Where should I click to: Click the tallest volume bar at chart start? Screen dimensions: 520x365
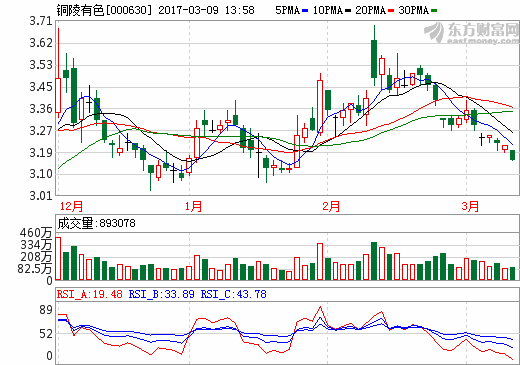click(58, 258)
